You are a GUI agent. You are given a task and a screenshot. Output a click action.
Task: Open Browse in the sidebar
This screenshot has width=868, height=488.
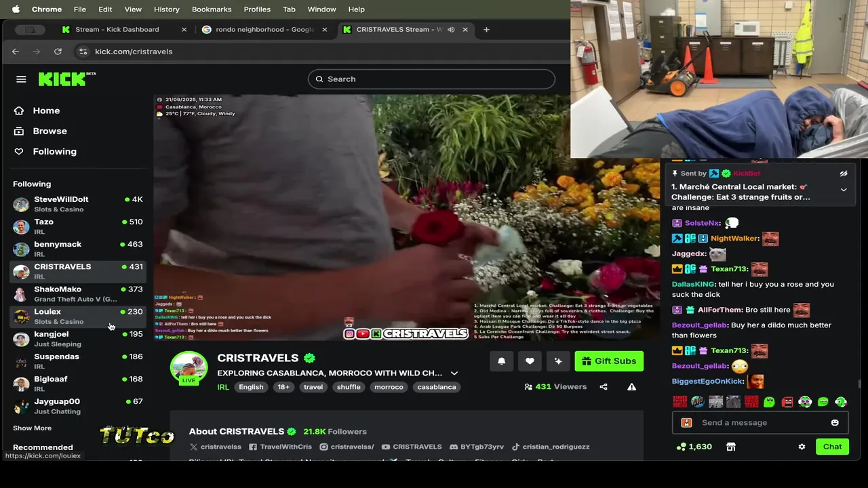tap(50, 131)
